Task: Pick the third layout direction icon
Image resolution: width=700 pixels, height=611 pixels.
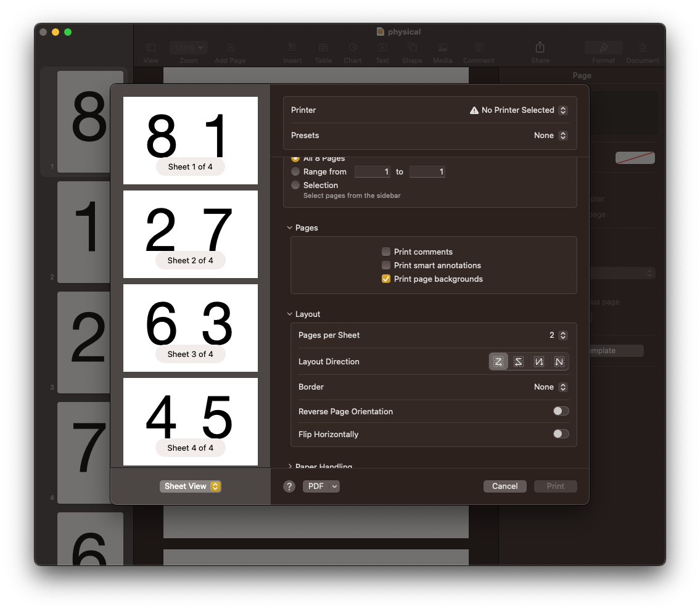Action: pos(539,362)
